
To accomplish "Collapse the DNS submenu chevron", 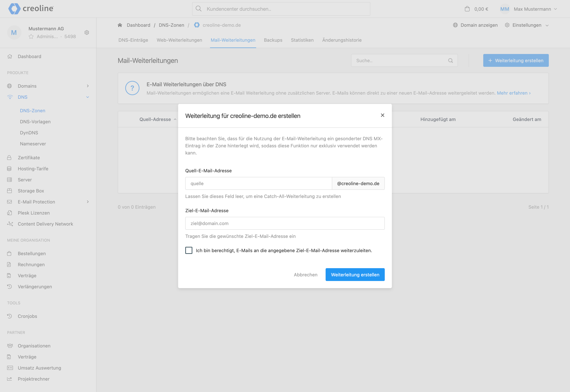I will (x=88, y=97).
